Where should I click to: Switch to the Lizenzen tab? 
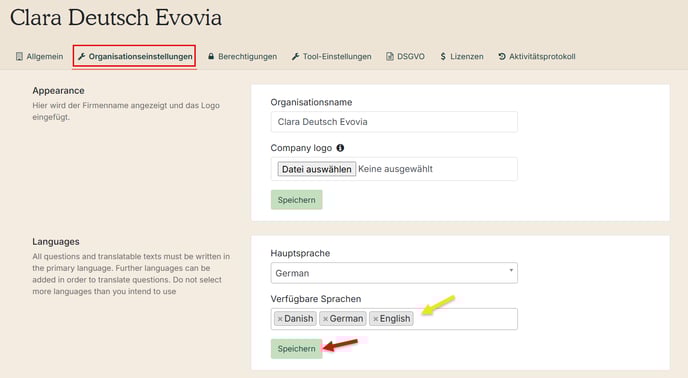(x=462, y=56)
